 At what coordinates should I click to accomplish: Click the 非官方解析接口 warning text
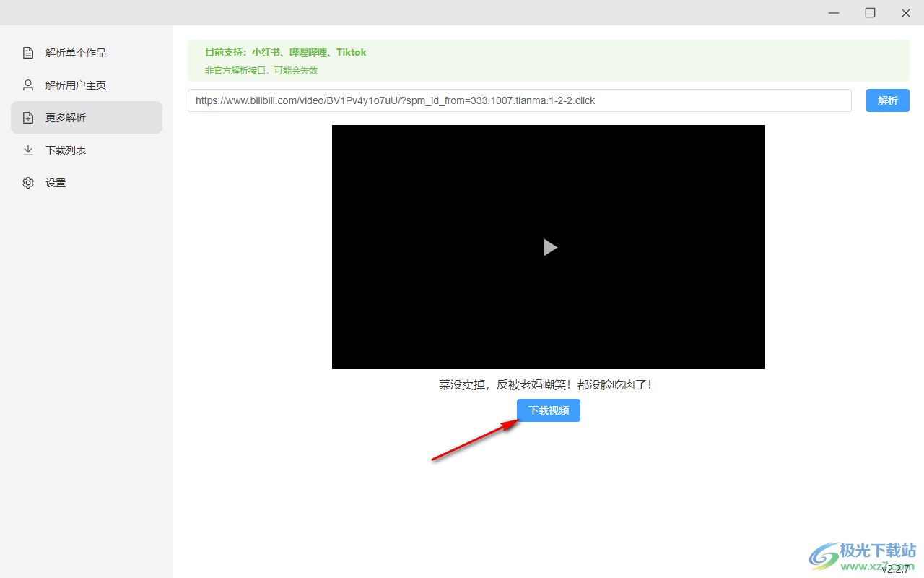click(x=261, y=71)
